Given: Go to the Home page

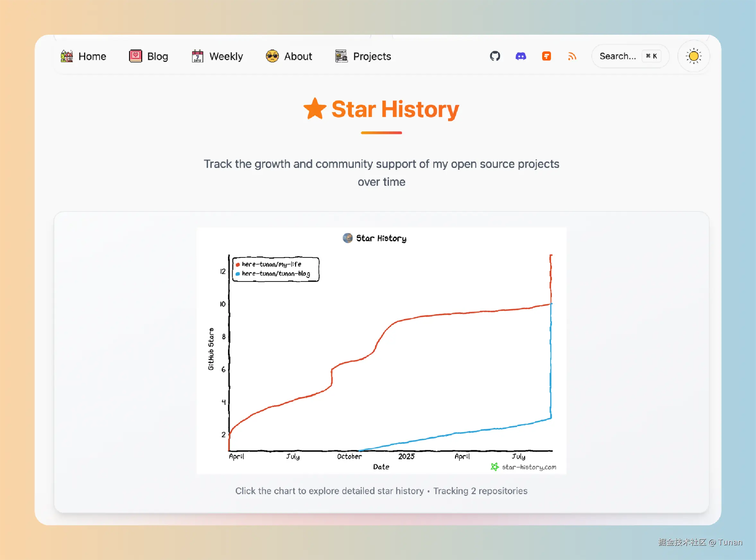Looking at the screenshot, I should point(92,56).
